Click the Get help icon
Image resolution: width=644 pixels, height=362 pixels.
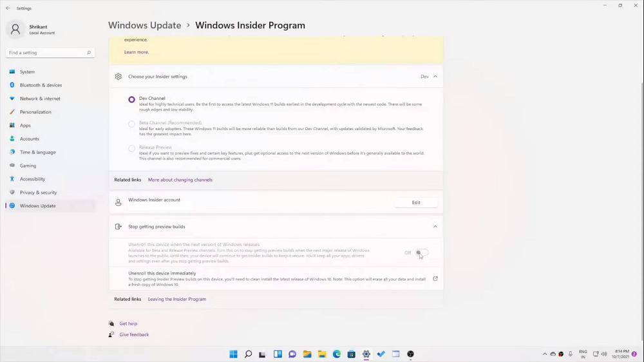coord(111,324)
